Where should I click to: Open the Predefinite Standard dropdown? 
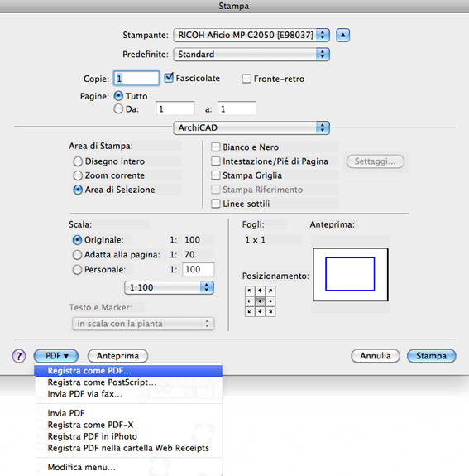(251, 55)
